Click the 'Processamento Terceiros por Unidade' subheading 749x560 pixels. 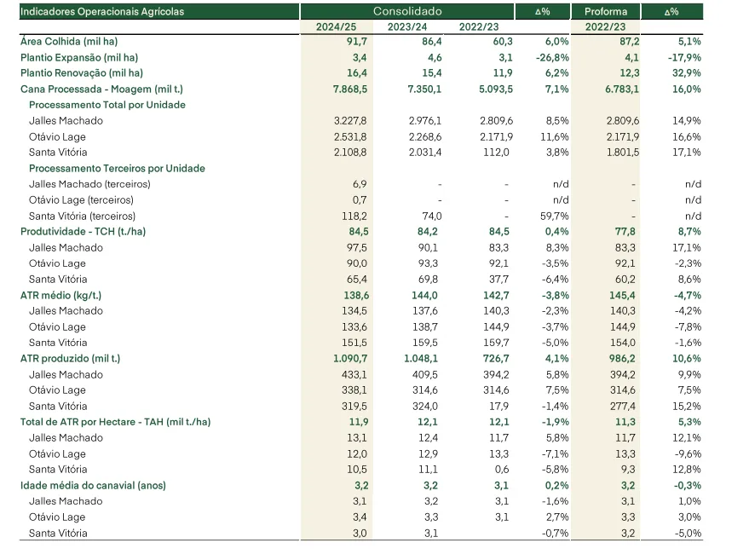click(x=117, y=169)
